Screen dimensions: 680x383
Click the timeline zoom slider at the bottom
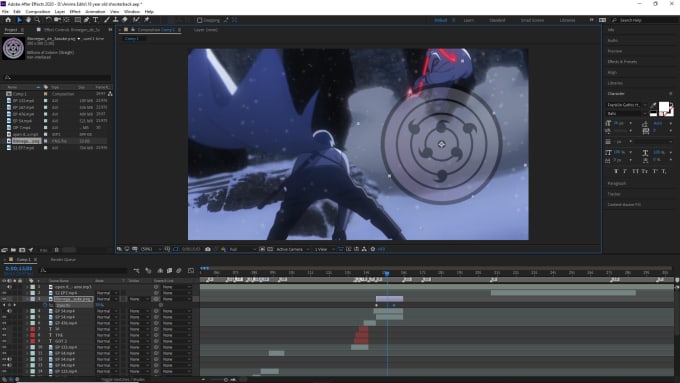(226, 380)
